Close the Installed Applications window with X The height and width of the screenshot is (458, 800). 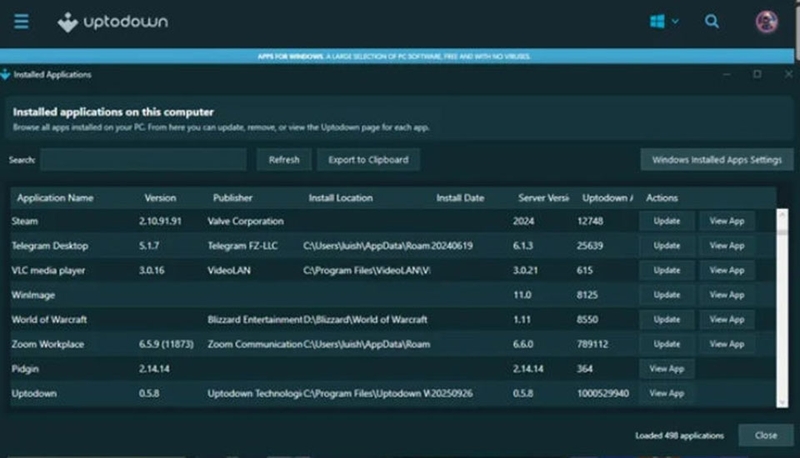tap(788, 74)
